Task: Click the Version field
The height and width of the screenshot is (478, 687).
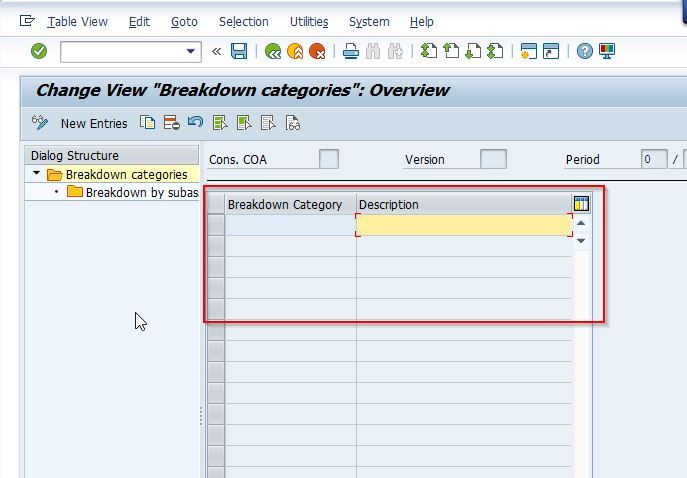Action: point(493,159)
